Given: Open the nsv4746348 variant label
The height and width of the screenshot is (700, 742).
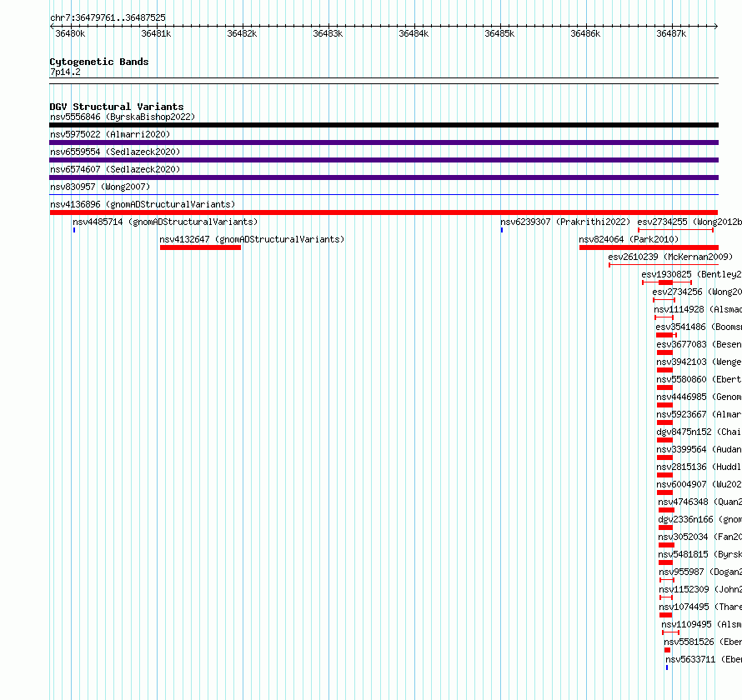Looking at the screenshot, I should pos(699,502).
